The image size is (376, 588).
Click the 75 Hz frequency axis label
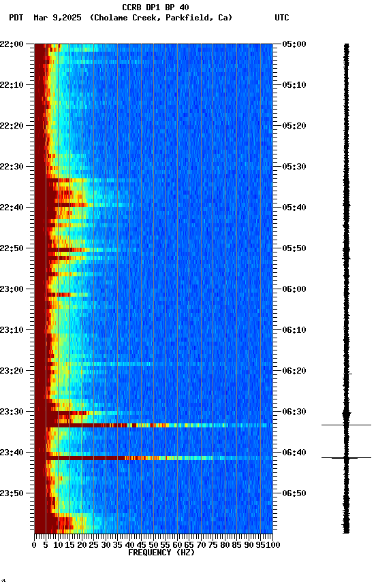(x=213, y=545)
